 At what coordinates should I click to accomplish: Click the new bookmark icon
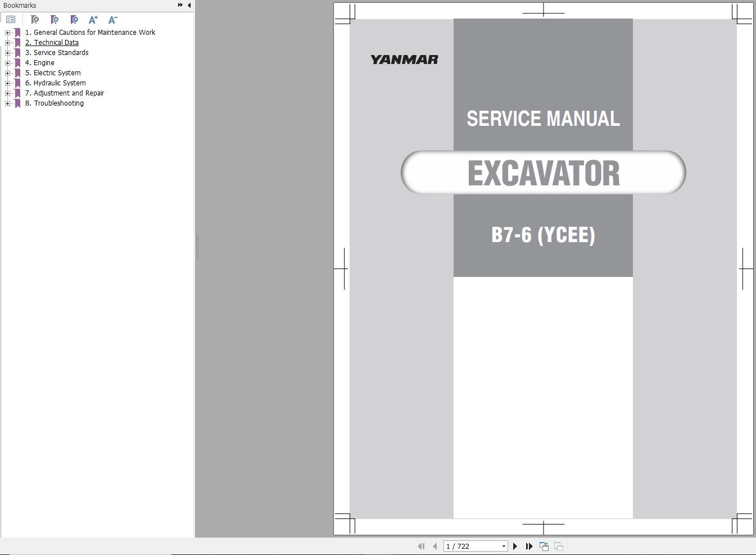pos(55,20)
